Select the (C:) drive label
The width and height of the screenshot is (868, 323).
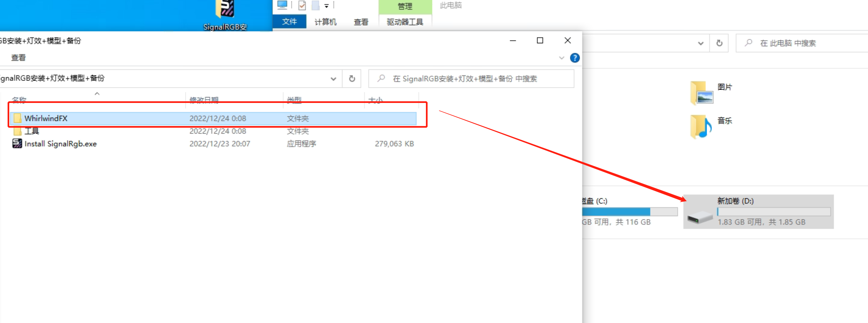[x=595, y=201]
